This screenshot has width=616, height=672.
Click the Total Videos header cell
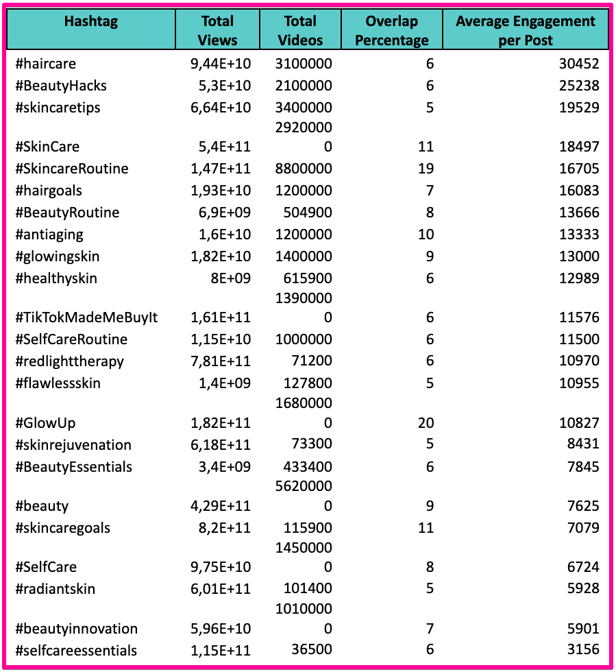tap(300, 31)
